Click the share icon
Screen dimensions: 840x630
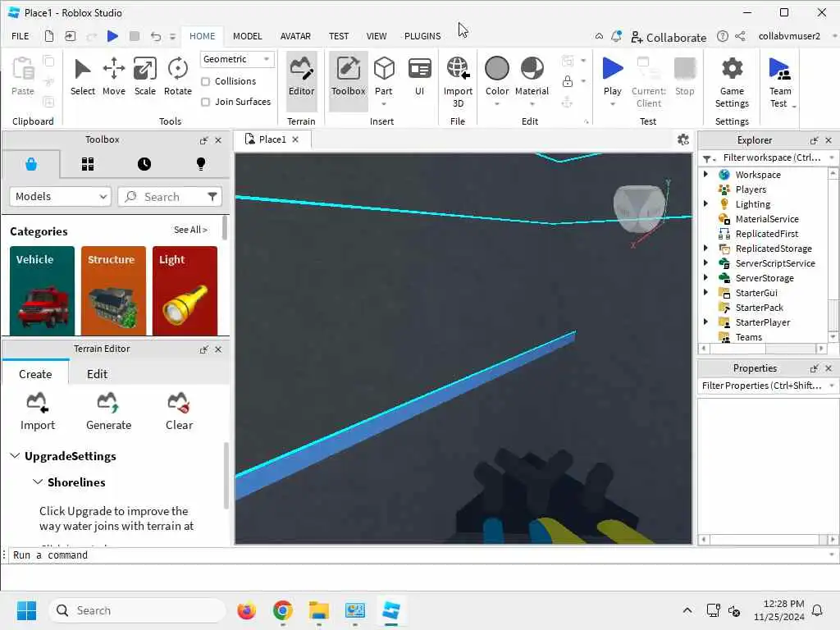[741, 36]
